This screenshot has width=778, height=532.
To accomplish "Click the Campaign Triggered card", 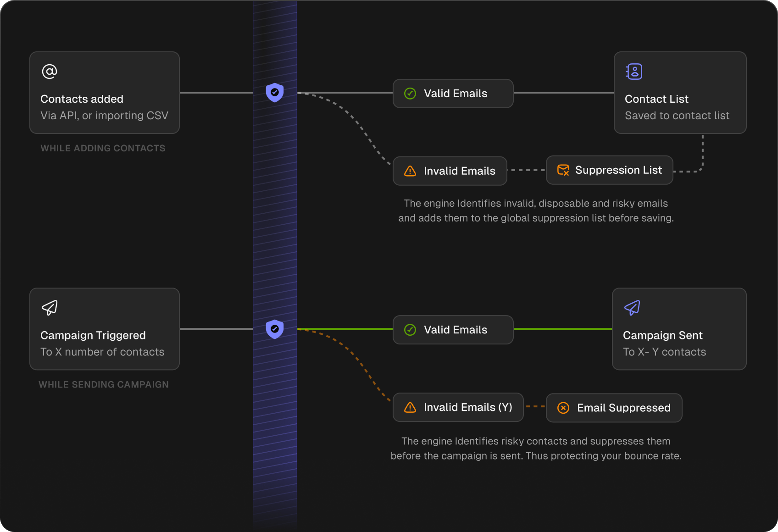I will tap(104, 329).
